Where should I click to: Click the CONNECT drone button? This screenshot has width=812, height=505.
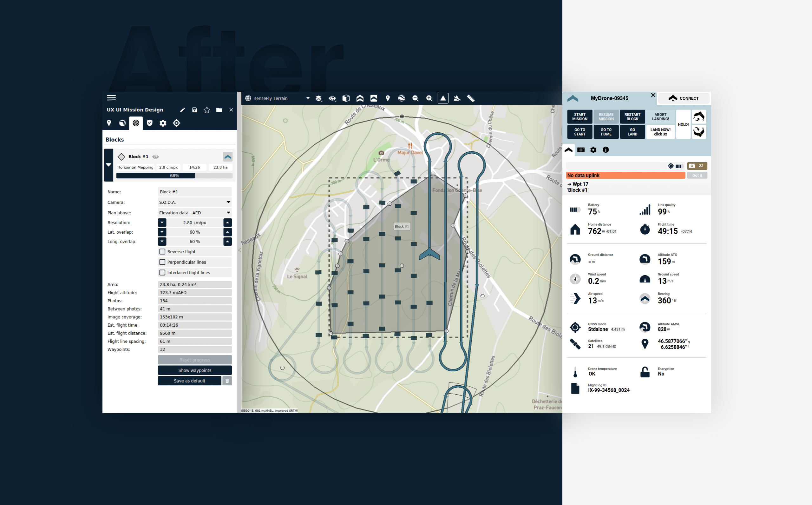coord(684,98)
